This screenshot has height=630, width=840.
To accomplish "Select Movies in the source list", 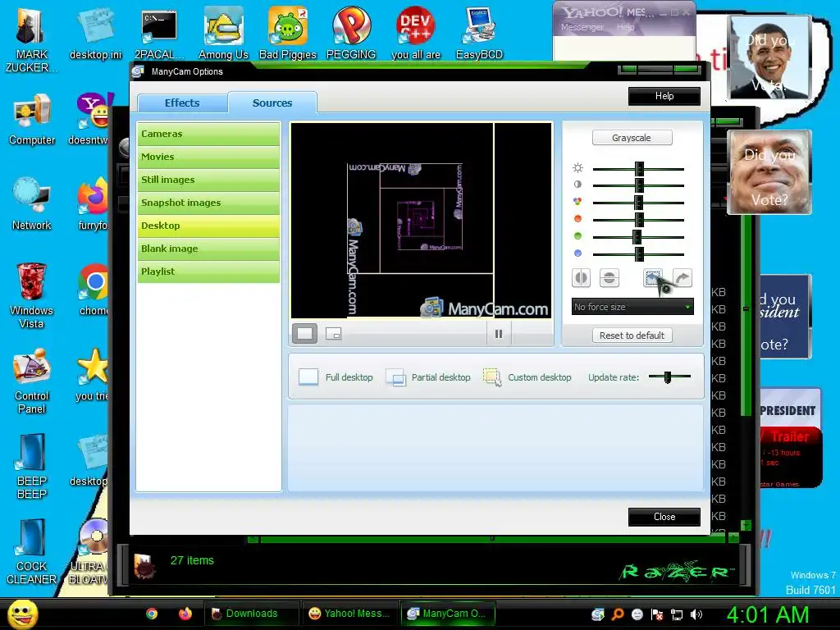I will 208,157.
